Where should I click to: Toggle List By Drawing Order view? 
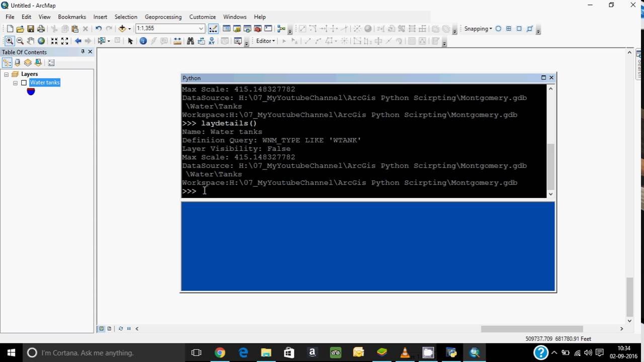[7, 63]
